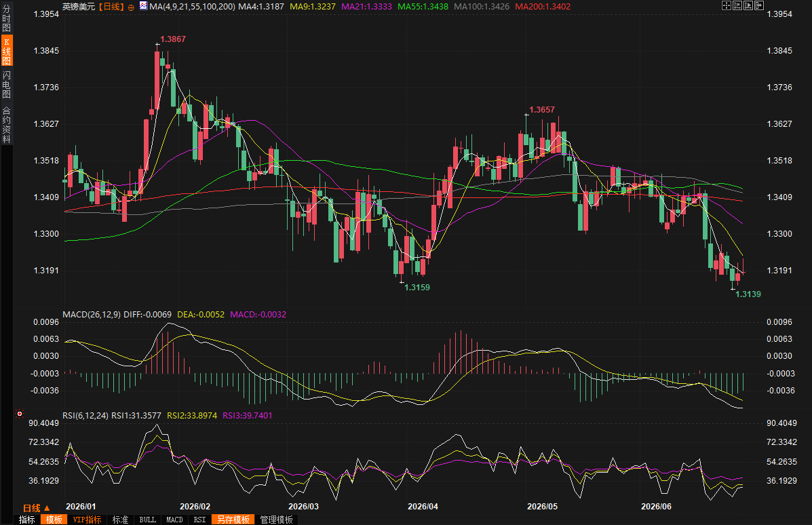The height and width of the screenshot is (525, 812).
Task: Click the expand chart axis icon
Action: (x=748, y=5)
